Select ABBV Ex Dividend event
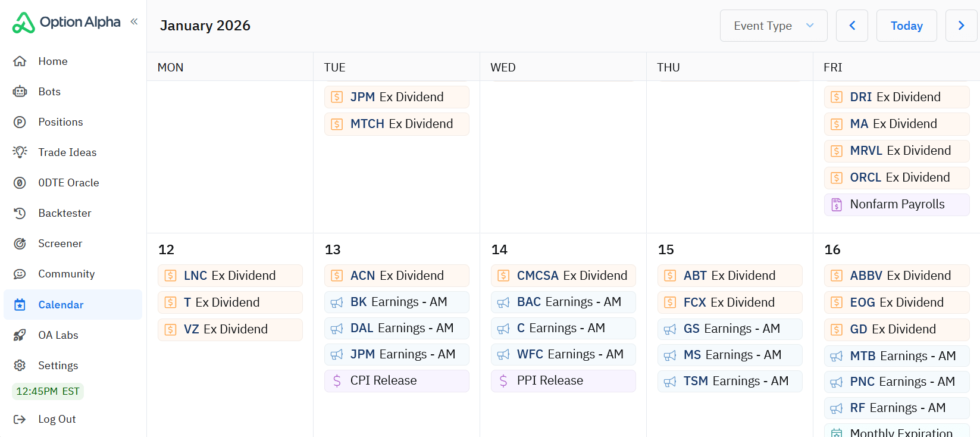The image size is (980, 437). coord(897,276)
